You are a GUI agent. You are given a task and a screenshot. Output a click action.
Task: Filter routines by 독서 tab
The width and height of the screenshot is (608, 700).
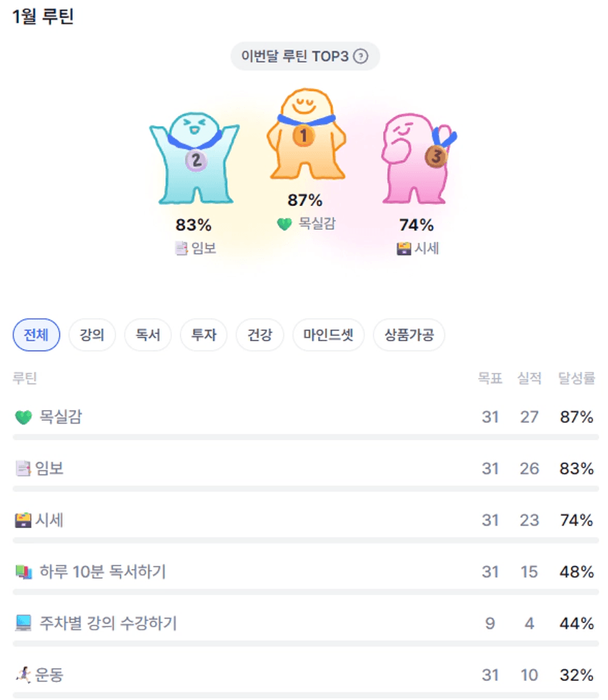click(148, 335)
